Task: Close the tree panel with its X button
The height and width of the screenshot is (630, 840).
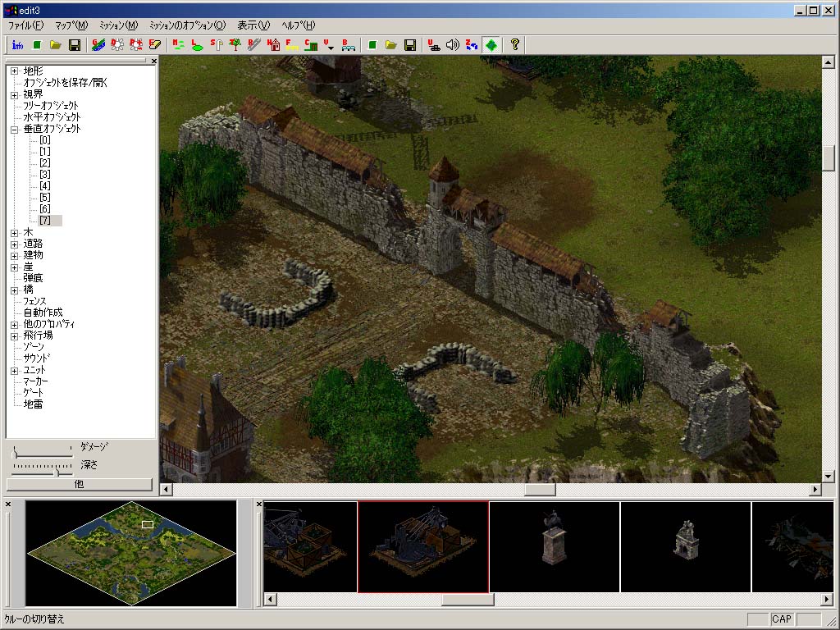Action: click(153, 61)
